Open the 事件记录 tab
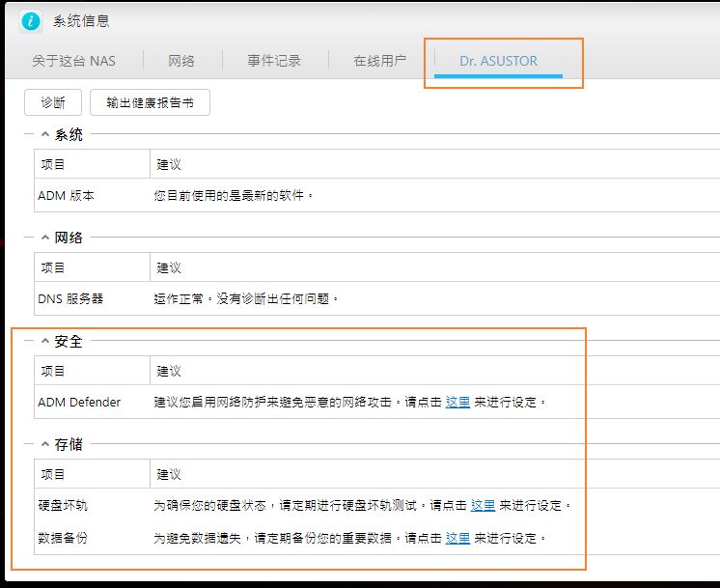This screenshot has height=588, width=720. (274, 61)
